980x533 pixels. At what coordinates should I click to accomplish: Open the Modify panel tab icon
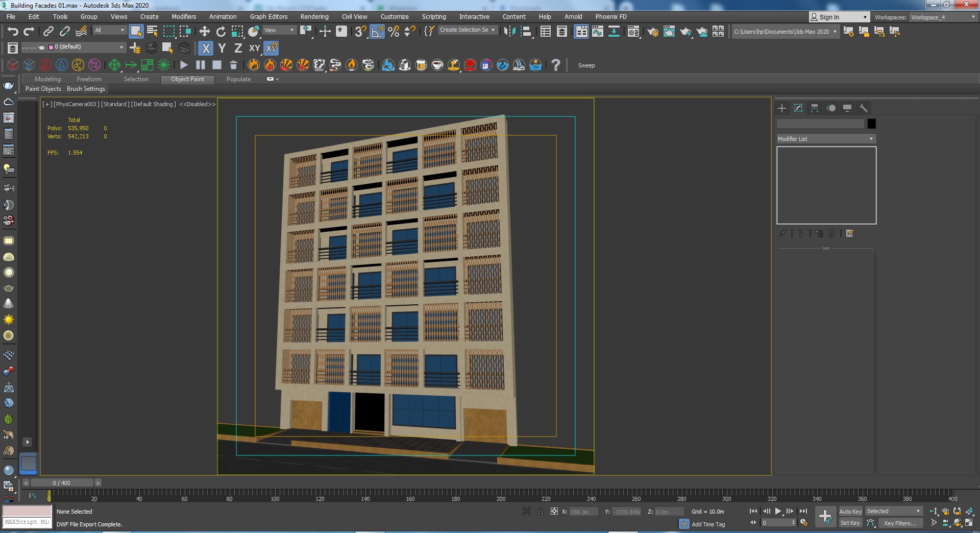(798, 108)
